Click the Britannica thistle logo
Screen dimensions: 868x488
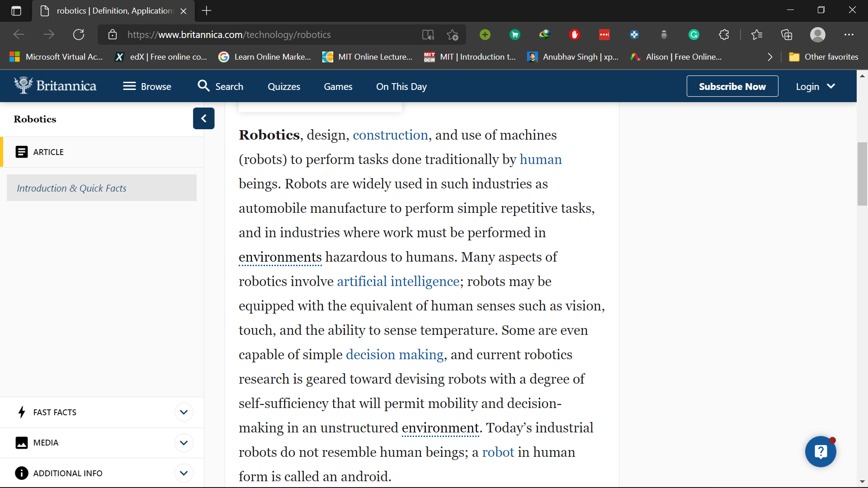click(x=24, y=85)
